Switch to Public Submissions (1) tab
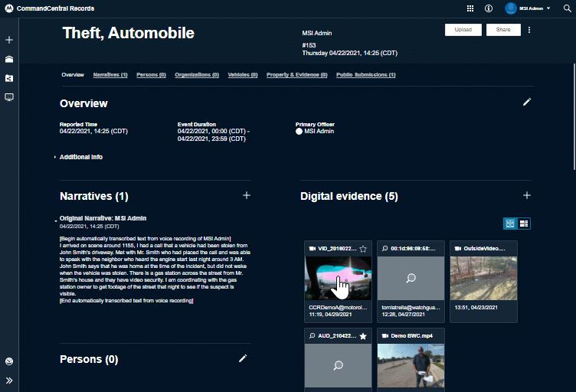This screenshot has height=392, width=576. tap(365, 75)
